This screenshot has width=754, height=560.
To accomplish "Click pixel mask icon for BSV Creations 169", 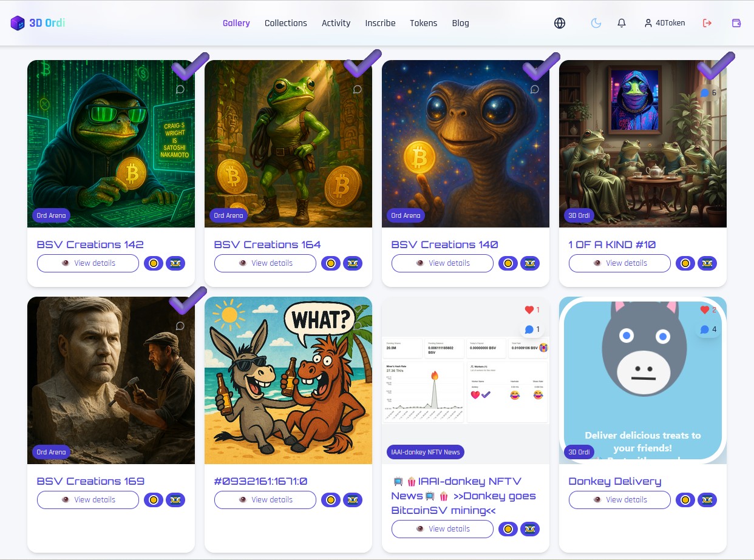I will click(x=175, y=500).
